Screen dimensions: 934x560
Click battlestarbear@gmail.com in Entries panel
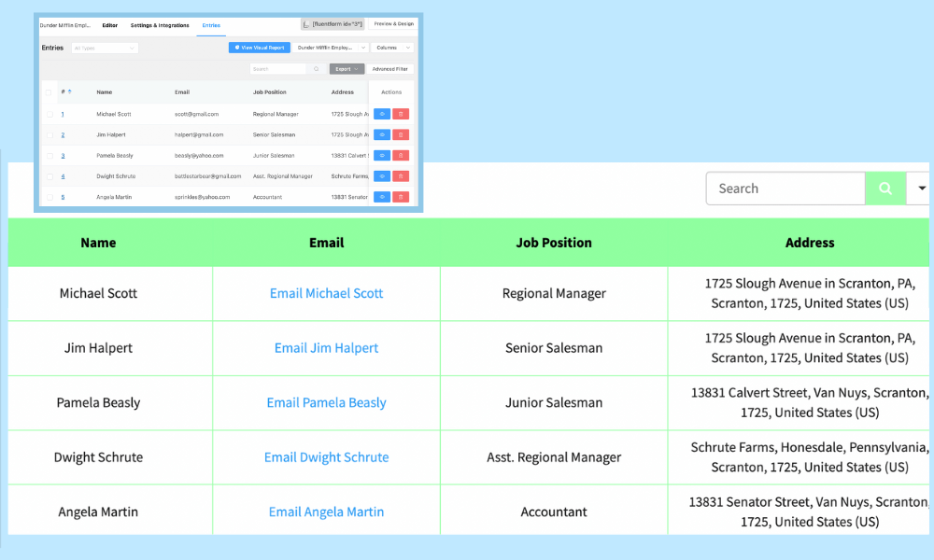pos(208,176)
